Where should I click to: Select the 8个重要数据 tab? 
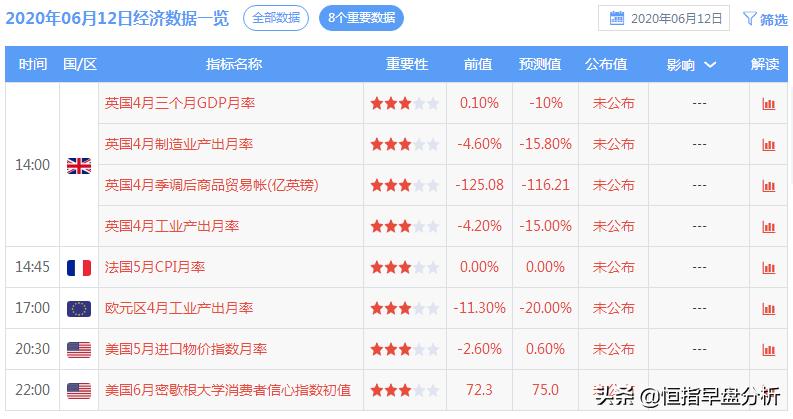coord(361,18)
